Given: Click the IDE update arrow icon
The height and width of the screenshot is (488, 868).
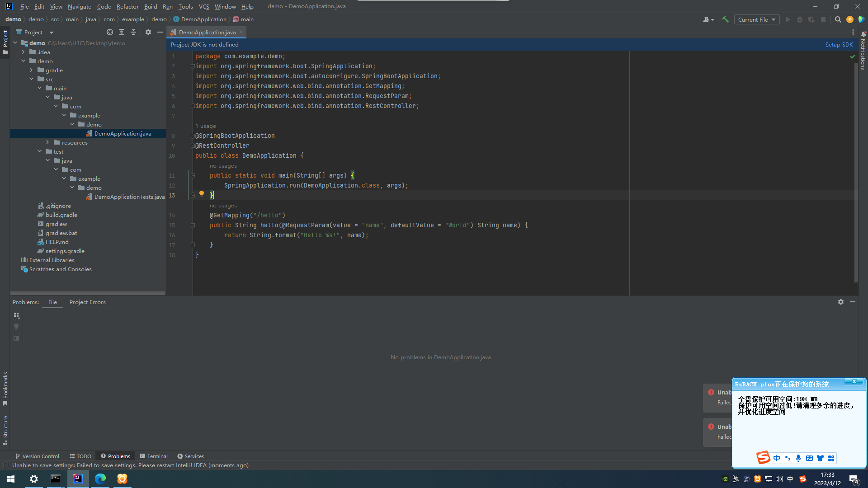Looking at the screenshot, I should (850, 19).
